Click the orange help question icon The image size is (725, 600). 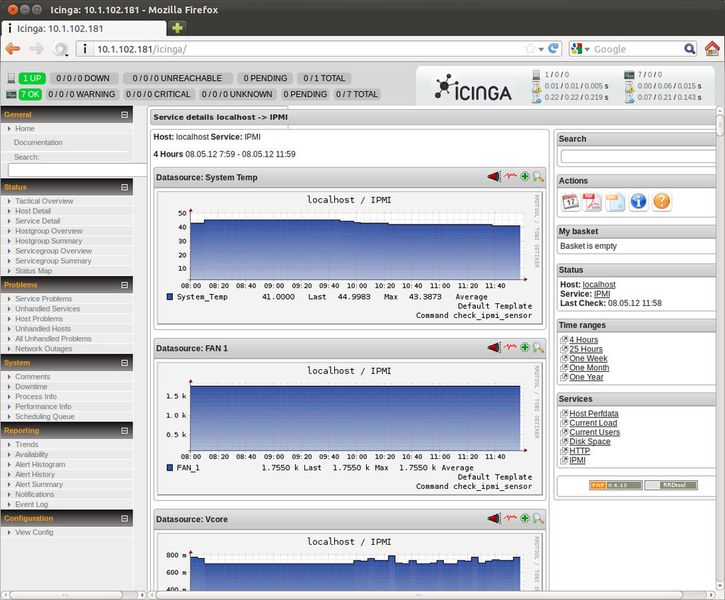[662, 202]
